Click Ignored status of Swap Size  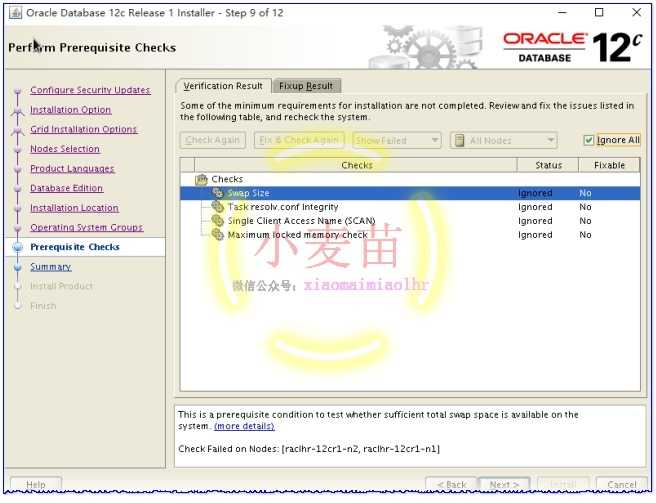(535, 193)
